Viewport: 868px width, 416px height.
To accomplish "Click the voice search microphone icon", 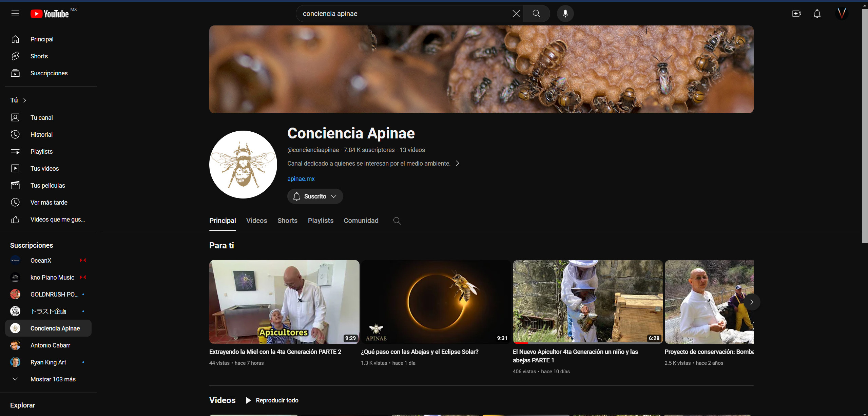I will (565, 14).
